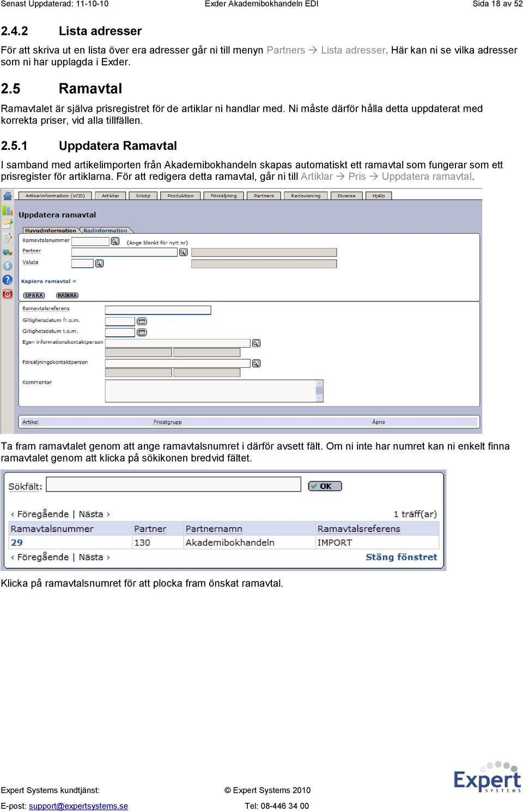Click the support@expertsystems.se email link
Screen dimensions: 523x812
pyautogui.click(x=78, y=806)
